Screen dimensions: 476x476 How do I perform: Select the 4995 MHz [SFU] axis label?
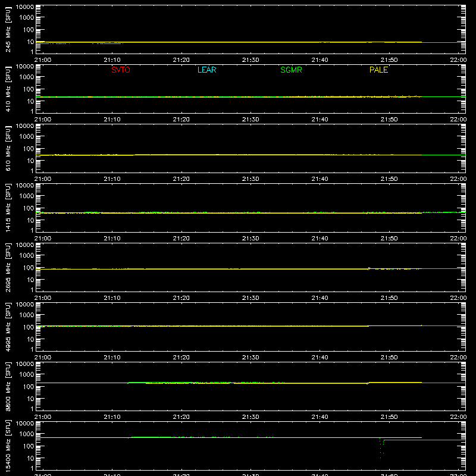pos(8,327)
